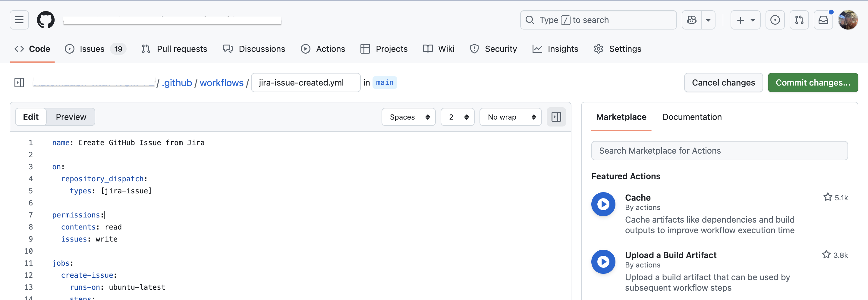Viewport: 868px width, 300px height.
Task: View the Insights tab
Action: click(x=555, y=49)
